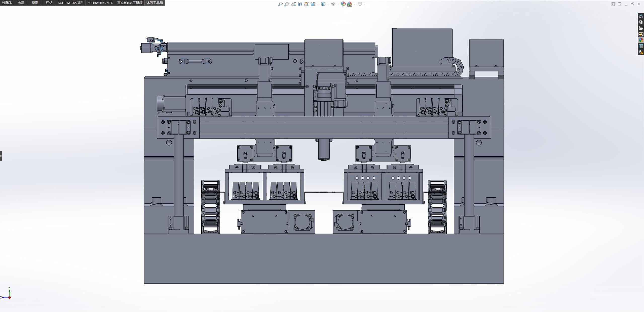Open the 沐风工具箱 tab
The width and height of the screenshot is (644, 312).
[x=155, y=3]
